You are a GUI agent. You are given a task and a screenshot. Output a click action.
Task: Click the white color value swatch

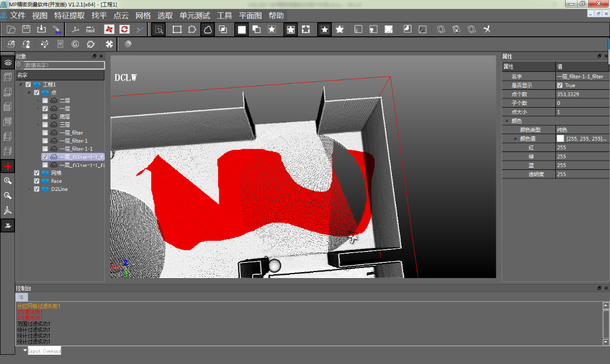560,139
